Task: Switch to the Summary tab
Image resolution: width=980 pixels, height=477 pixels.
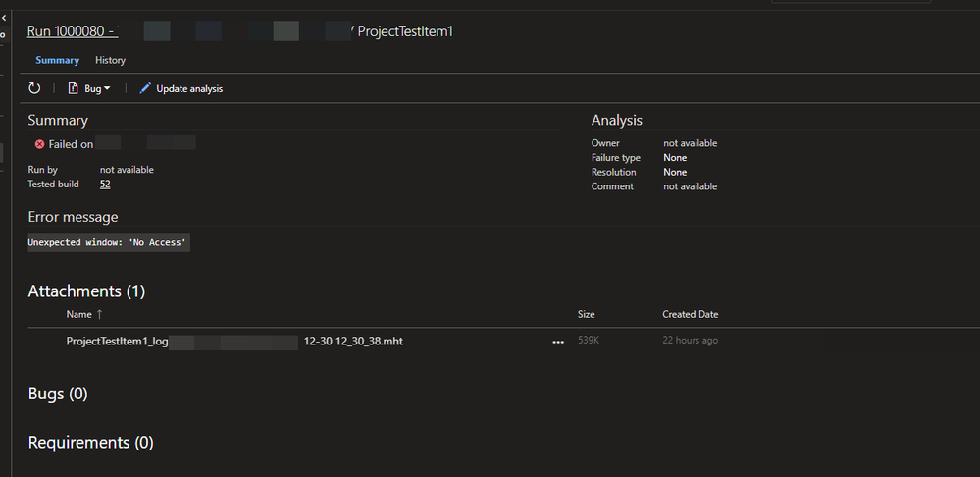Action: pyautogui.click(x=57, y=60)
